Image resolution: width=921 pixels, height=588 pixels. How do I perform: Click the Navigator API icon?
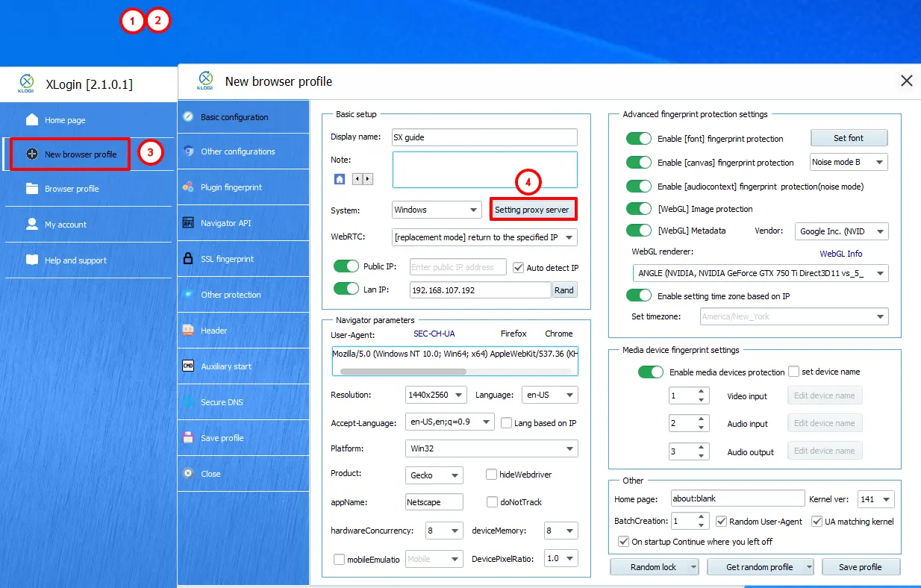click(188, 223)
